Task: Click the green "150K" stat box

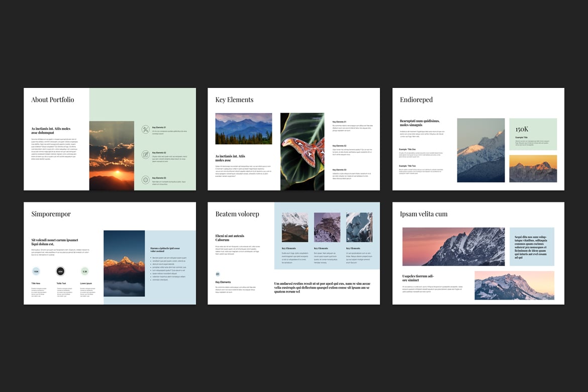Action: pos(533,134)
